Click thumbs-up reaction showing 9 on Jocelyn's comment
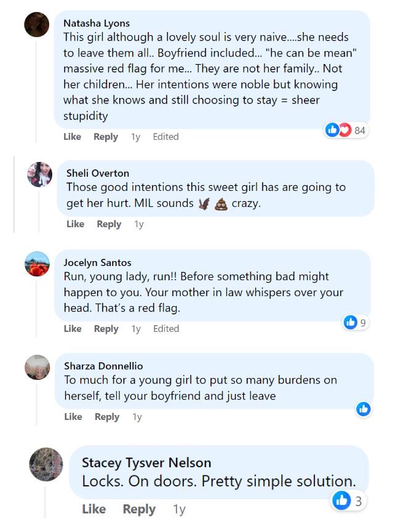The image size is (398, 532). pos(356,322)
